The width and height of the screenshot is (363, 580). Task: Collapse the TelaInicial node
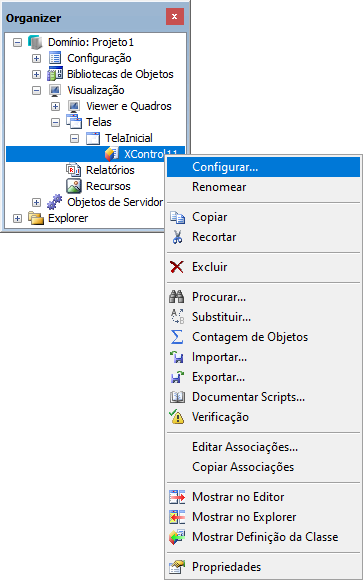[x=74, y=138]
